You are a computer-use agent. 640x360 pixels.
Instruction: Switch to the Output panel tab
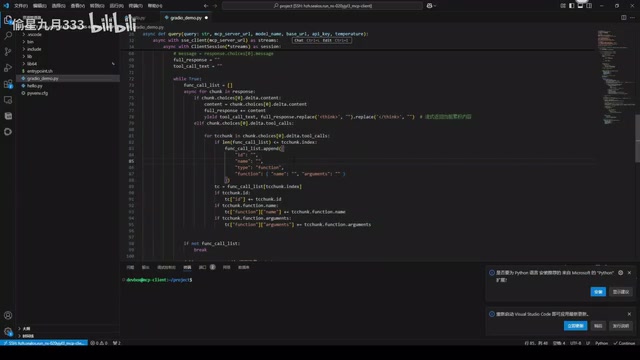click(145, 267)
